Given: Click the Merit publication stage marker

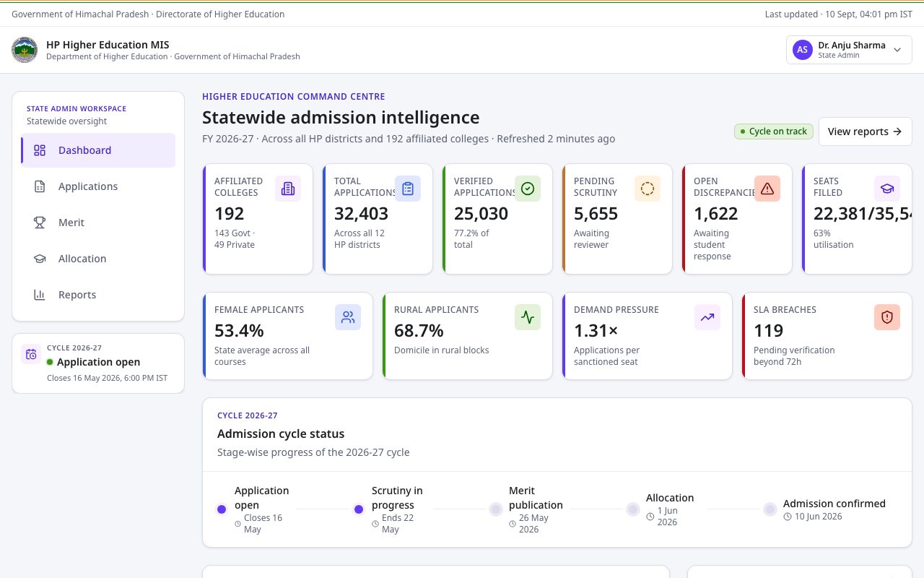Looking at the screenshot, I should pos(496,509).
